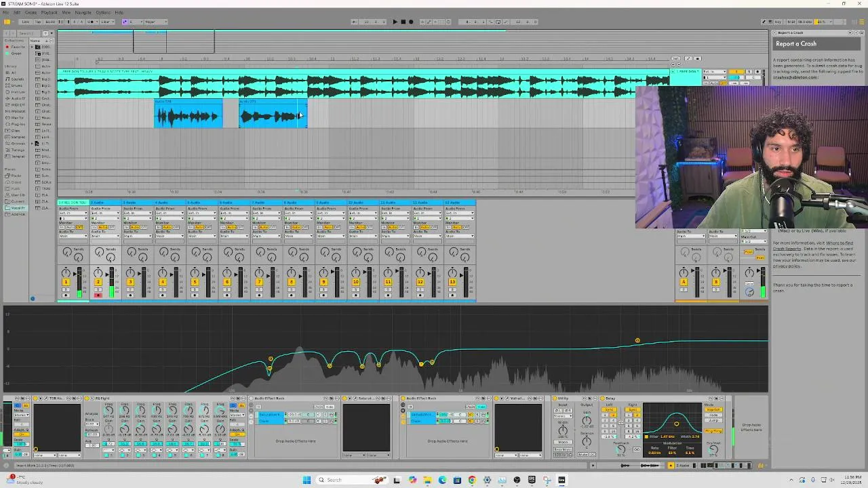Open the File menu
The height and width of the screenshot is (488, 868).
point(6,12)
